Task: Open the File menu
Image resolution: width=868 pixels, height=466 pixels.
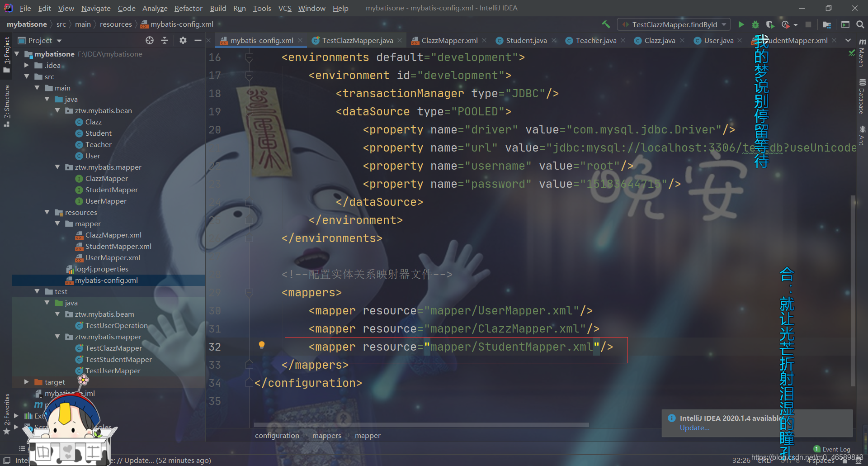Action: pyautogui.click(x=25, y=8)
